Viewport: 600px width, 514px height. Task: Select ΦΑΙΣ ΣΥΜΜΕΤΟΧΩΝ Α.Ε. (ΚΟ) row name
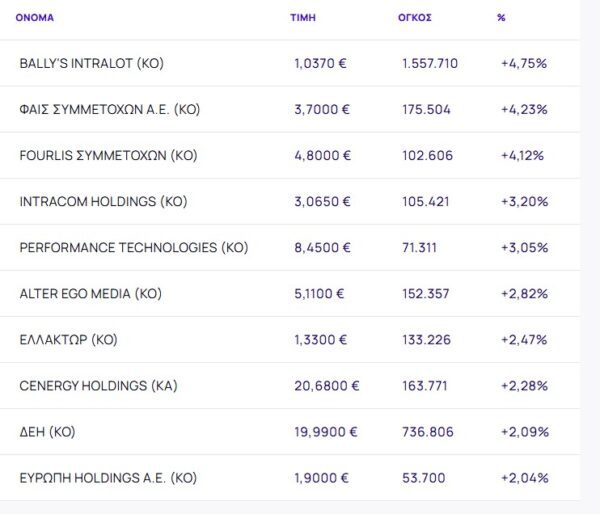[109, 109]
